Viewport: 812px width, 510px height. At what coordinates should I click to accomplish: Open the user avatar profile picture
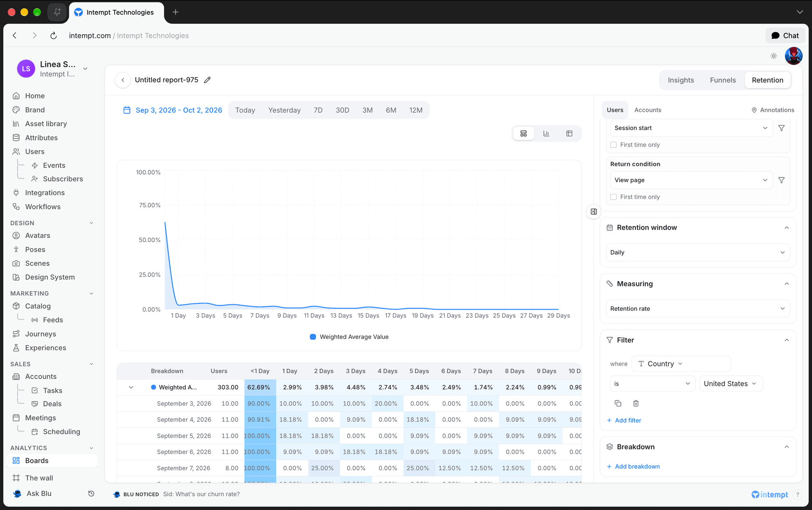(794, 56)
